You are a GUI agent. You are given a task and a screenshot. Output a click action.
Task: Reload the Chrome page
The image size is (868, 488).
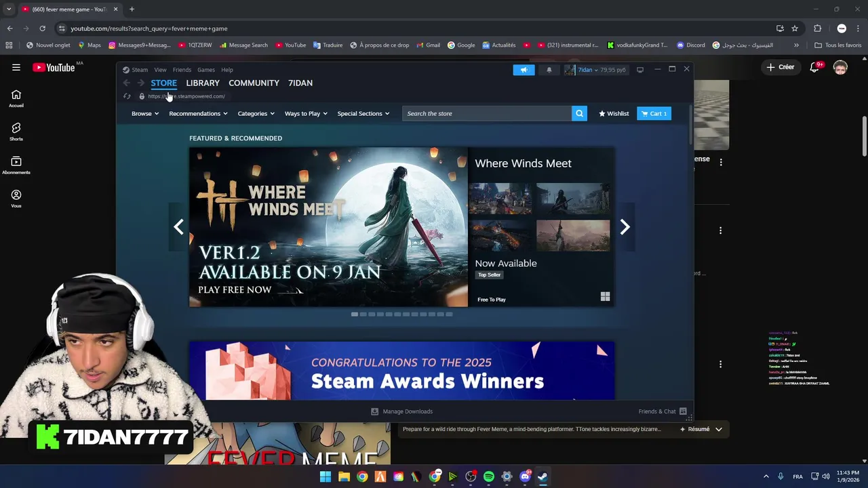point(42,28)
